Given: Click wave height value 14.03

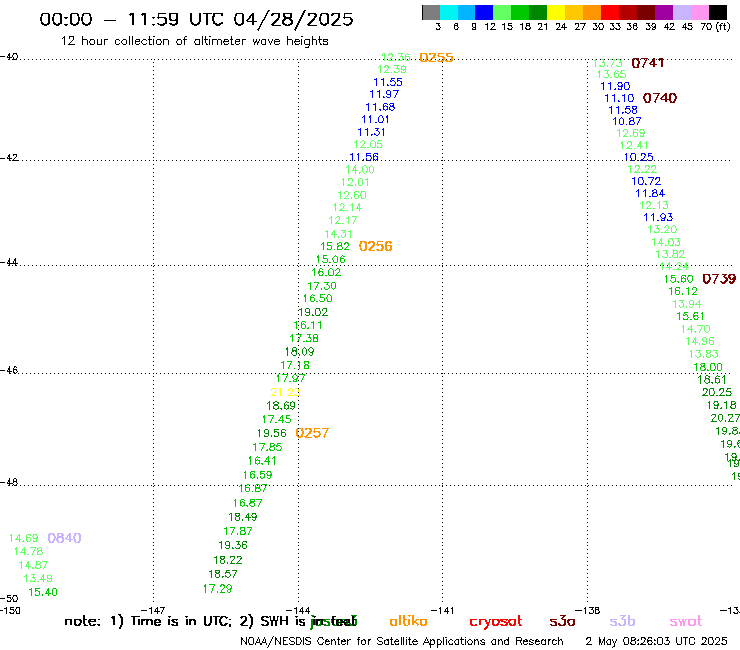Looking at the screenshot, I should [666, 242].
